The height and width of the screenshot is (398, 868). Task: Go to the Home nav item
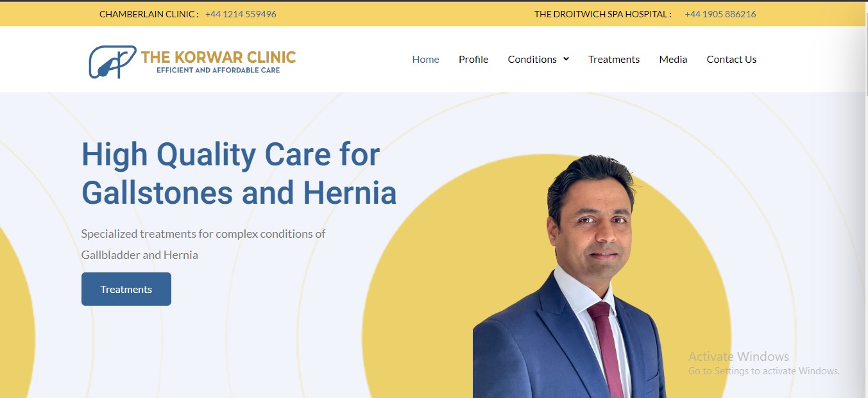(x=425, y=59)
